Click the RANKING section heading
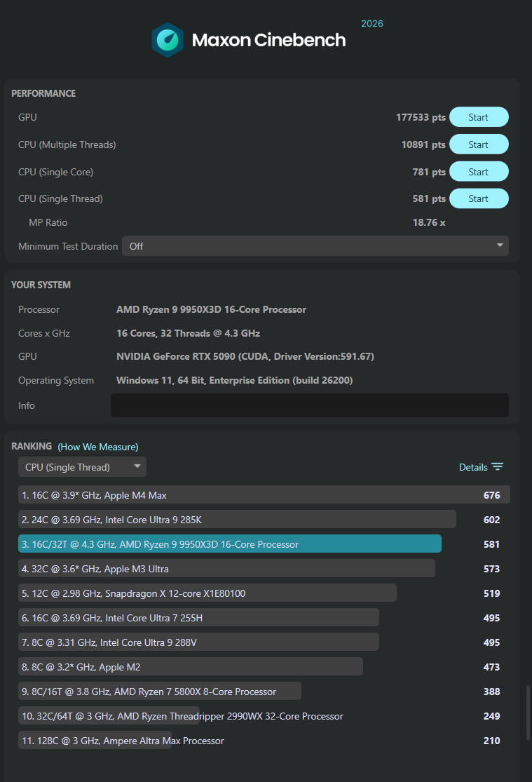 32,446
